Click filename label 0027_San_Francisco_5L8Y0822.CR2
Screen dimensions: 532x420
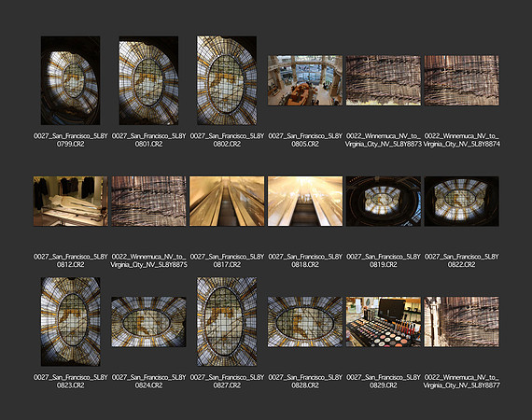coord(461,260)
